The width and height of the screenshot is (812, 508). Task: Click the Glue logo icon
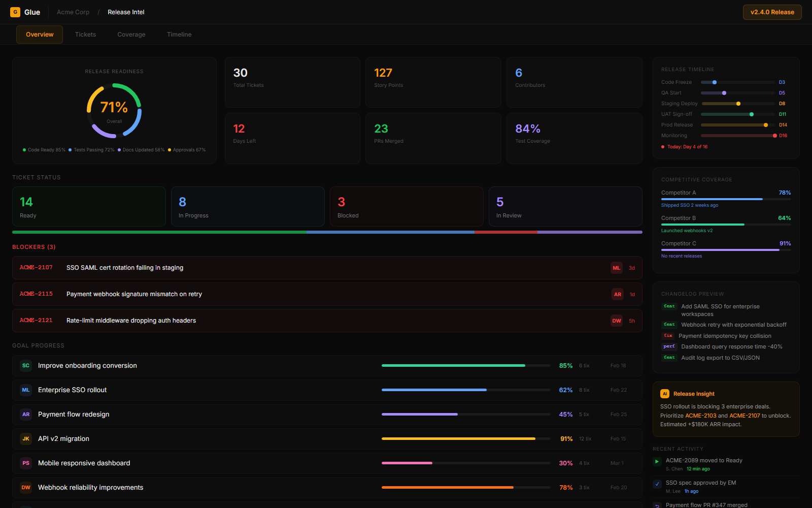[15, 12]
